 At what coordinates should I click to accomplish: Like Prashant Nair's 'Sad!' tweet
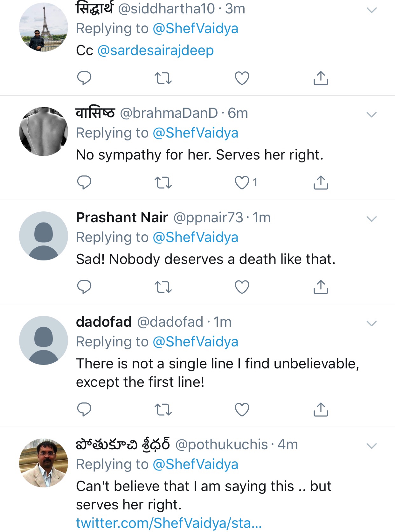[x=242, y=287]
